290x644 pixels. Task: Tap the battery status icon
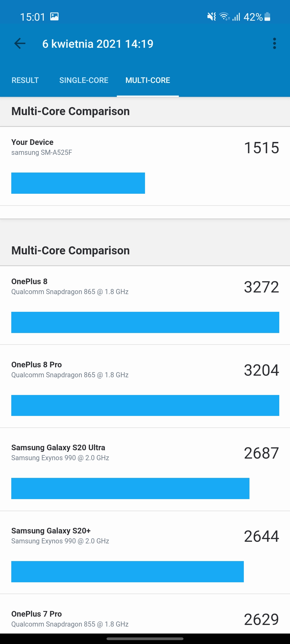pyautogui.click(x=267, y=17)
